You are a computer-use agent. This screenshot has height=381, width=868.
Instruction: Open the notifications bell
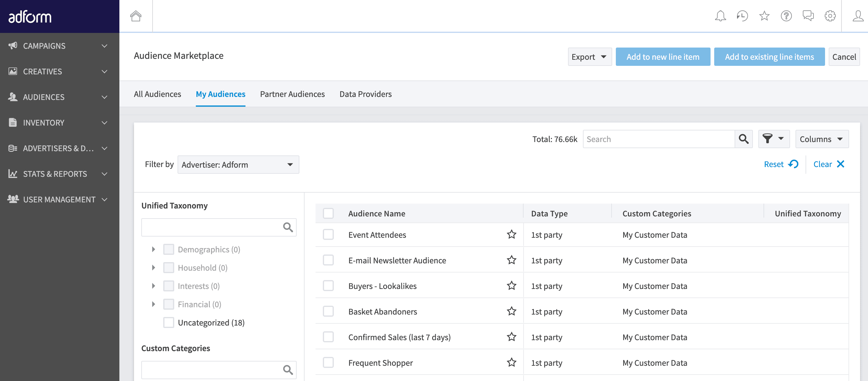coord(720,16)
